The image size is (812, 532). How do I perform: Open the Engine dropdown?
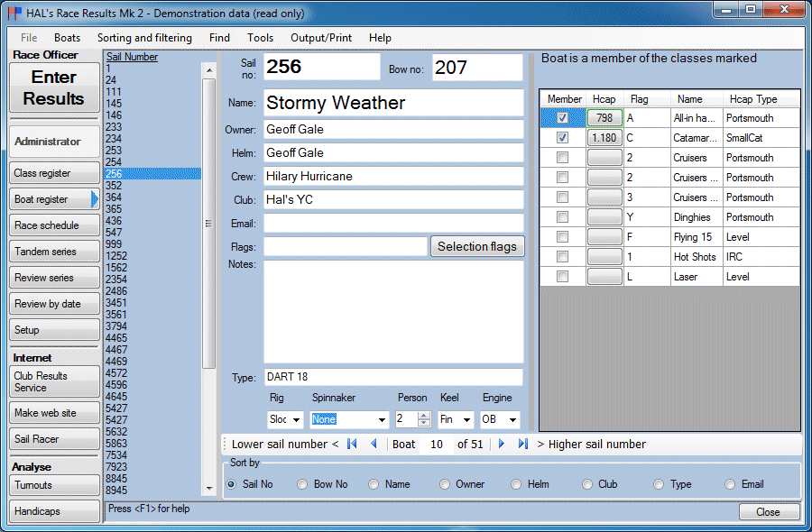tap(512, 419)
